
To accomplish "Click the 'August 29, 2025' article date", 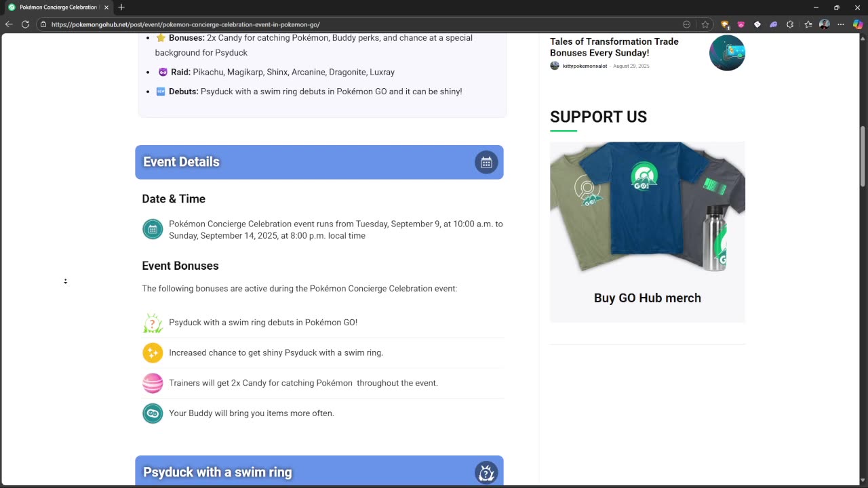I will [631, 66].
